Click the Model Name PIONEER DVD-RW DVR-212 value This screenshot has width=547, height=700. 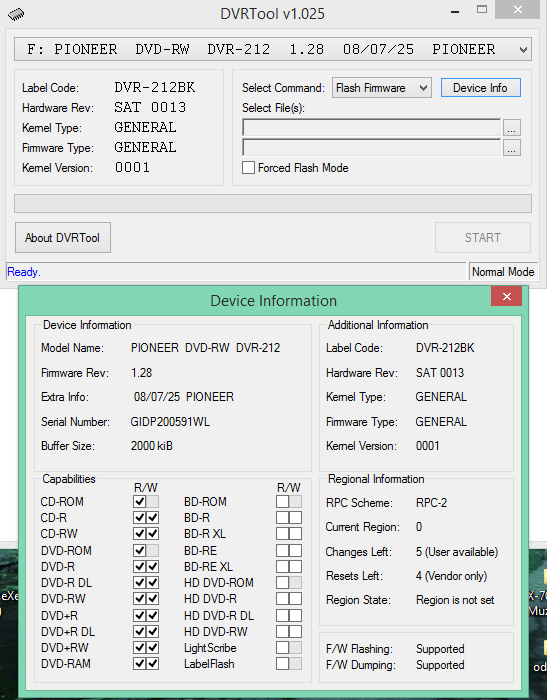click(205, 348)
